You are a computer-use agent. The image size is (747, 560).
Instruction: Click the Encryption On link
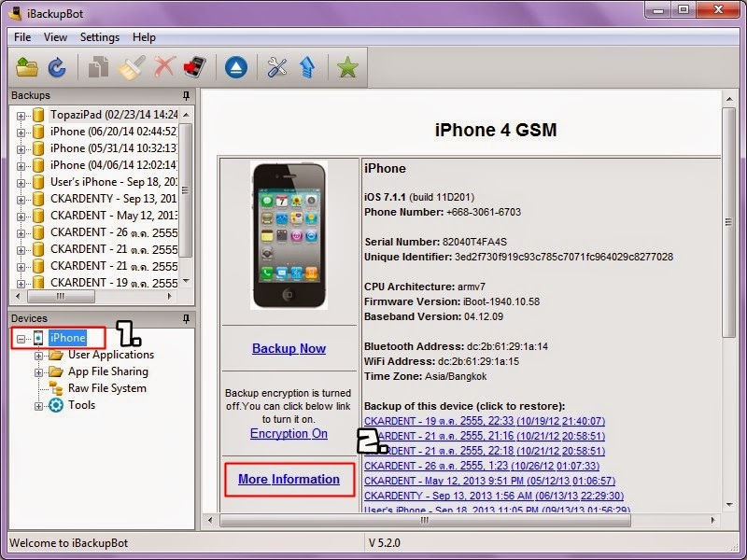[289, 434]
